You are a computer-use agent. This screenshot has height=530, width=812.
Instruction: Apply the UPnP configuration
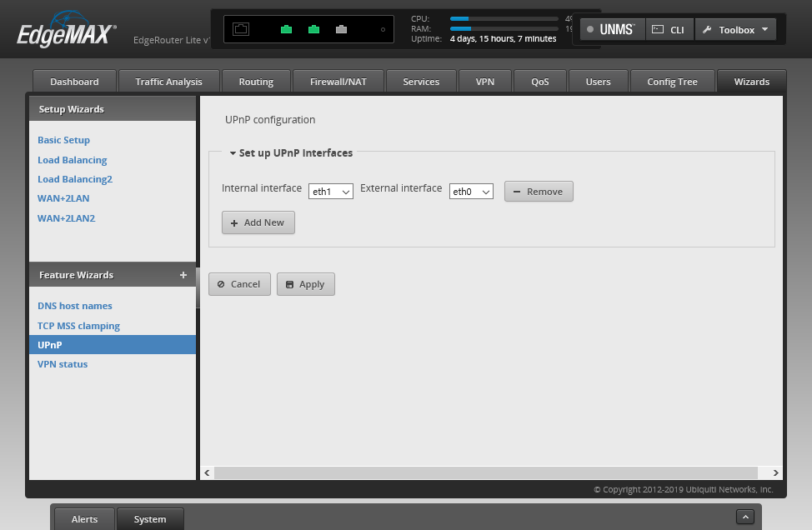[305, 284]
